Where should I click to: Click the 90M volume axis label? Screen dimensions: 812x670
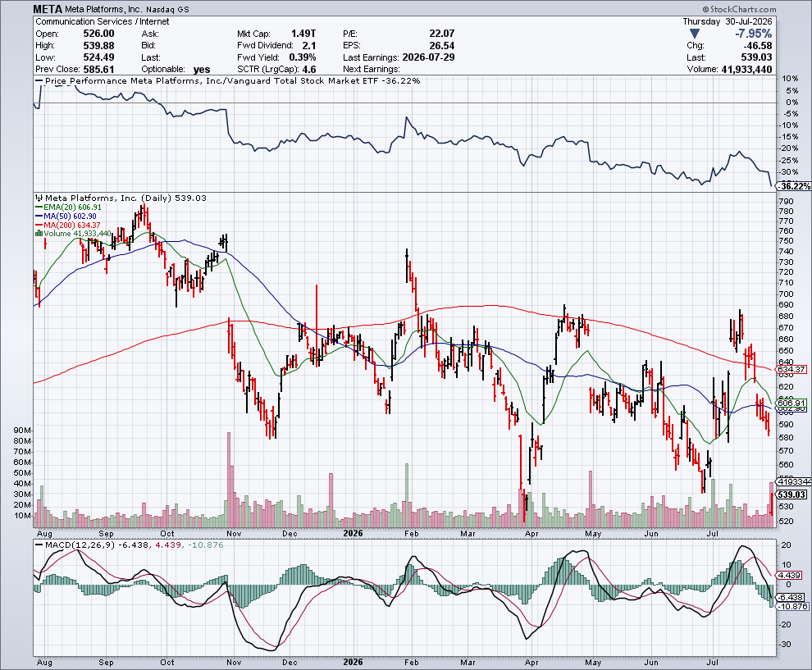pyautogui.click(x=23, y=431)
